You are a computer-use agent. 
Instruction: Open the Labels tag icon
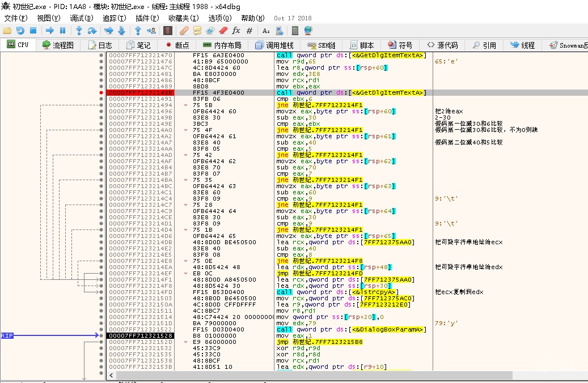210,31
